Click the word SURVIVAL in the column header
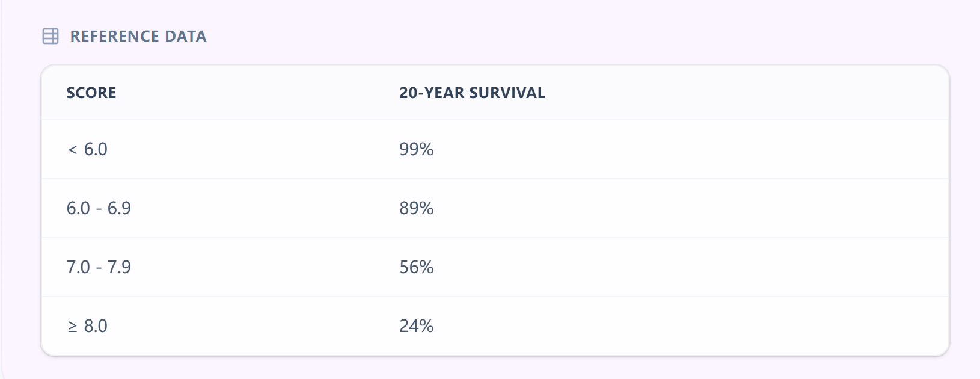 507,93
